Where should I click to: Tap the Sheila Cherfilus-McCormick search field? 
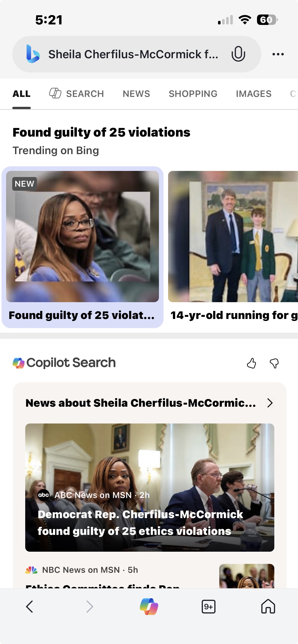[x=133, y=54]
